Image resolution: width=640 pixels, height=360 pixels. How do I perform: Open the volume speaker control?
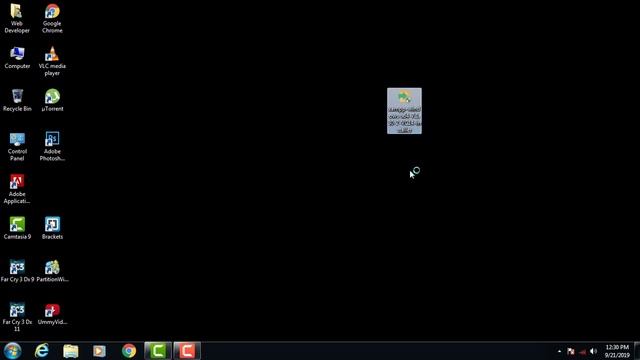[x=594, y=351]
